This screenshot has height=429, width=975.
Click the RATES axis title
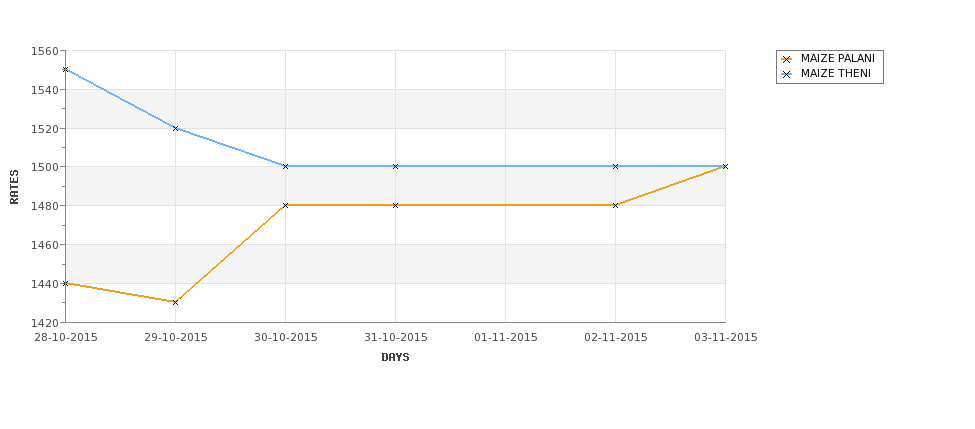(14, 187)
